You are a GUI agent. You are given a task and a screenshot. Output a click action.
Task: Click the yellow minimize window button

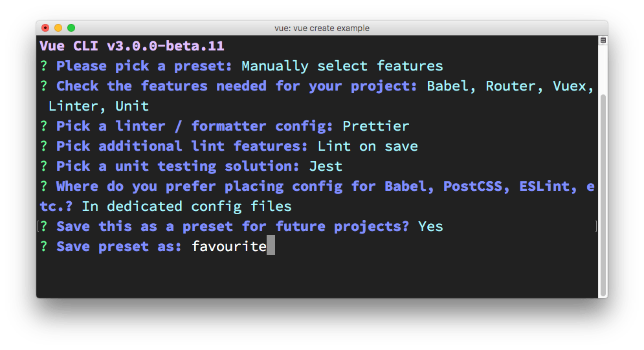pyautogui.click(x=58, y=28)
